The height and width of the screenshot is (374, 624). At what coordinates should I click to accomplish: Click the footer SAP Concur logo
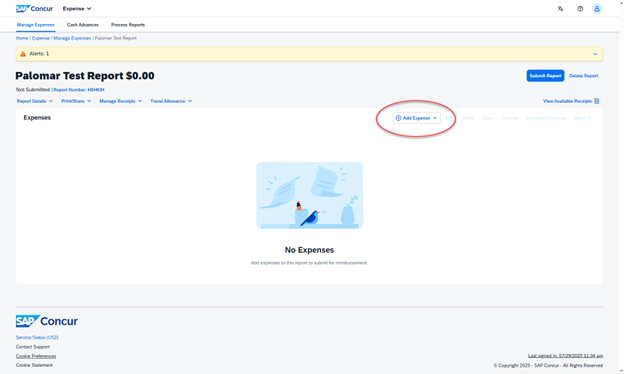(x=47, y=321)
